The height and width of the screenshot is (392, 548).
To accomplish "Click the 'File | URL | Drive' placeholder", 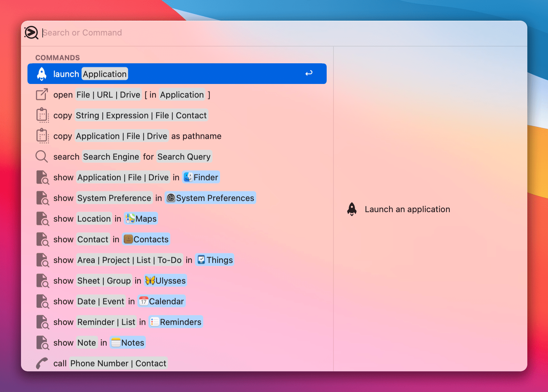I will pyautogui.click(x=109, y=95).
